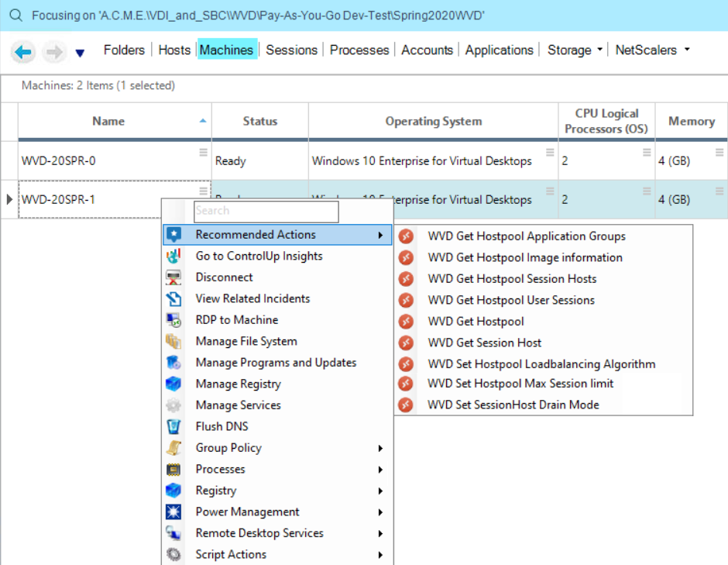Expand the Recommended Actions submenu
This screenshot has width=728, height=565.
(277, 235)
